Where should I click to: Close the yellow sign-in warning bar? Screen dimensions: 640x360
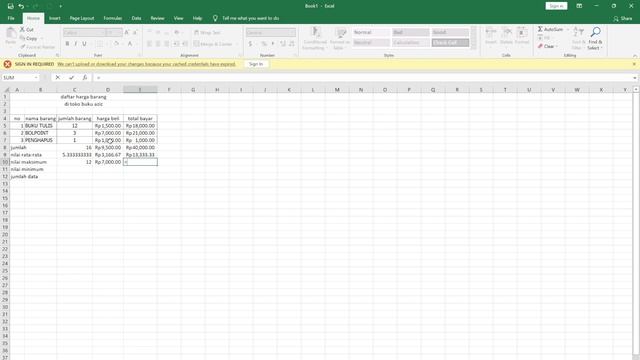point(634,64)
